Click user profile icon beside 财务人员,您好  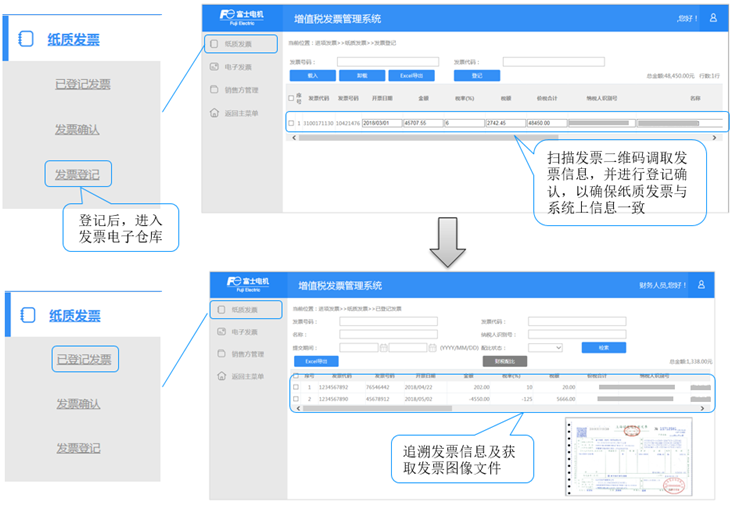pyautogui.click(x=700, y=285)
